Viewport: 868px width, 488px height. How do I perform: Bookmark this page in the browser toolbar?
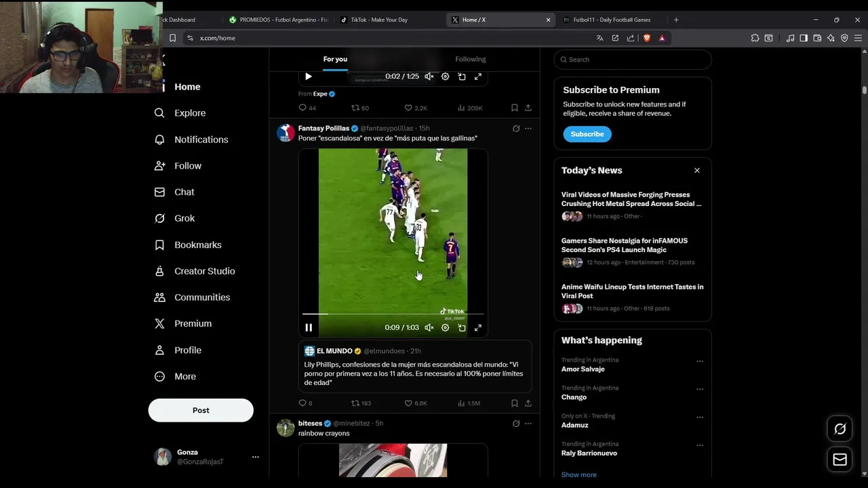(x=172, y=39)
